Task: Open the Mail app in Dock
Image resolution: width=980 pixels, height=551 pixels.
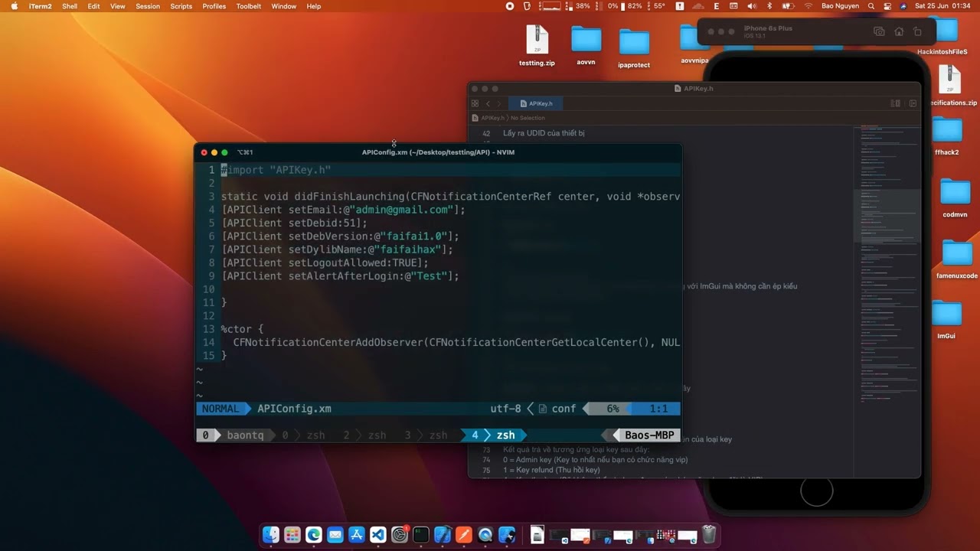Action: (x=335, y=535)
